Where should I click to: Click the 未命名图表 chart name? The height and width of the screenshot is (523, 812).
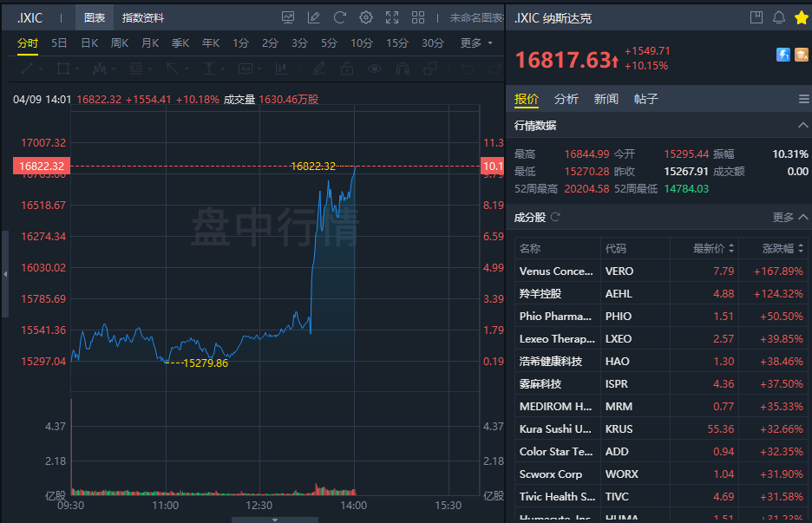[476, 17]
